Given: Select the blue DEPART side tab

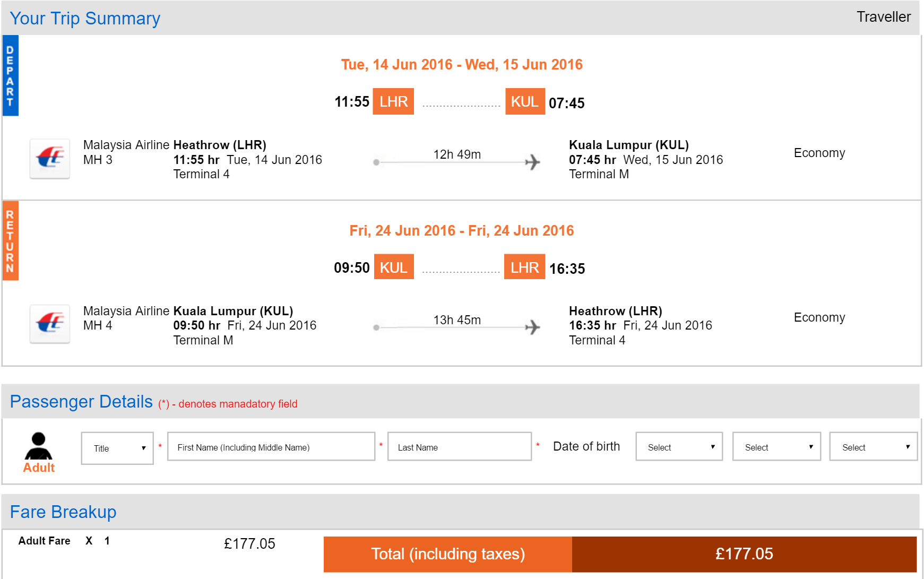Looking at the screenshot, I should 11,75.
